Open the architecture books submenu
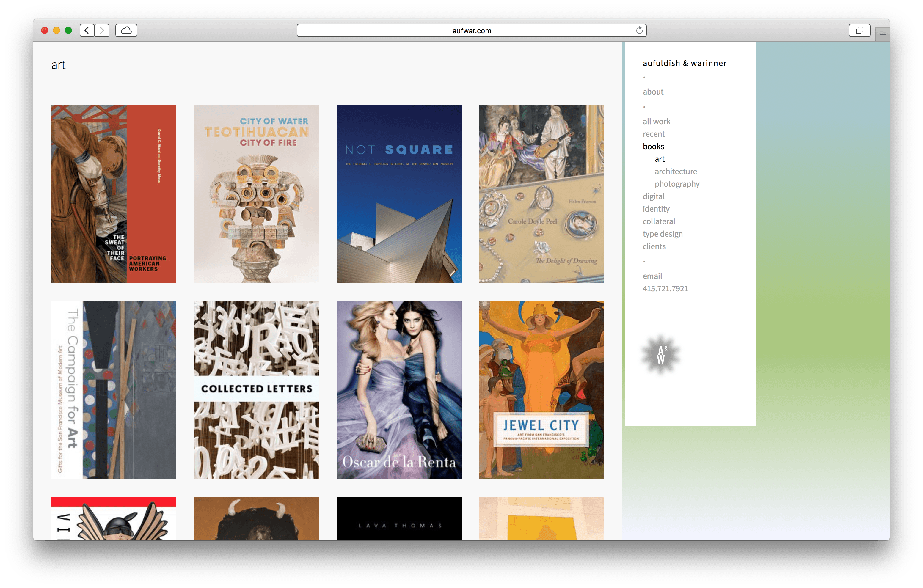 [x=675, y=171]
